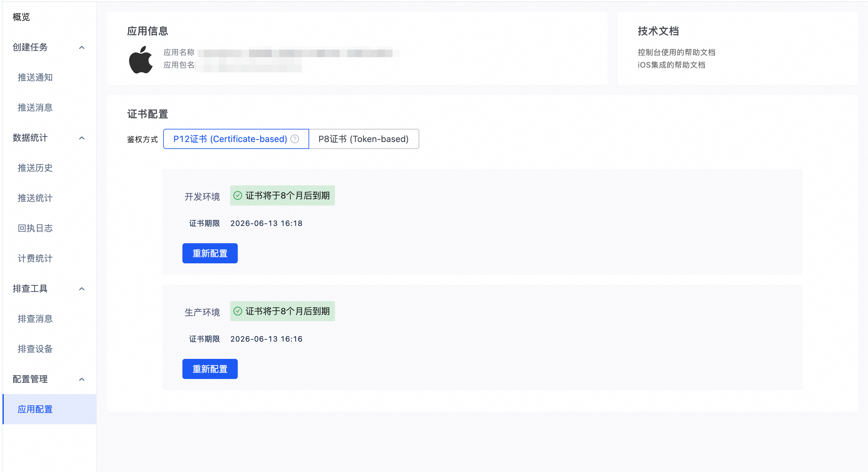Click green checkmark icon in 开发环境 status
The width and height of the screenshot is (868, 472).
(x=237, y=195)
